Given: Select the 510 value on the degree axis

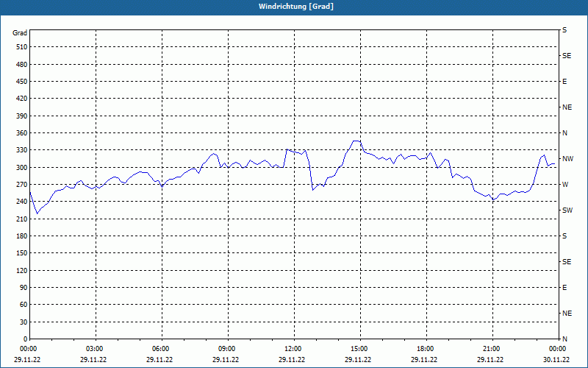Looking at the screenshot, I should tap(22, 47).
